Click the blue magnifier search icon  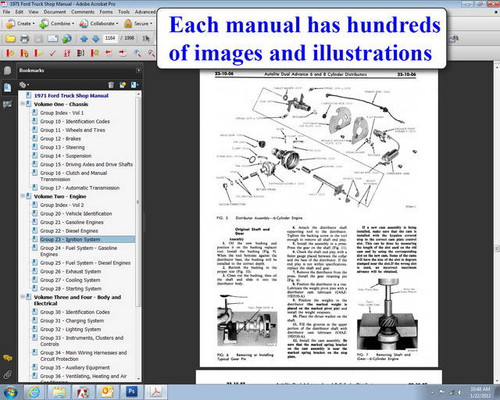point(137,53)
